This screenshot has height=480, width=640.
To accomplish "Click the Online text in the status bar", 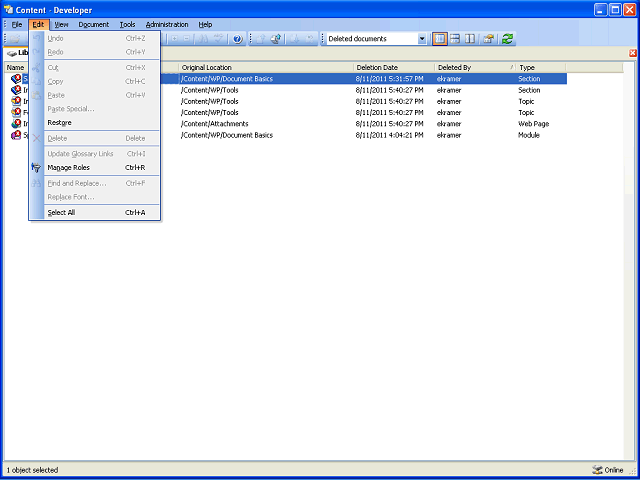I will 614,470.
